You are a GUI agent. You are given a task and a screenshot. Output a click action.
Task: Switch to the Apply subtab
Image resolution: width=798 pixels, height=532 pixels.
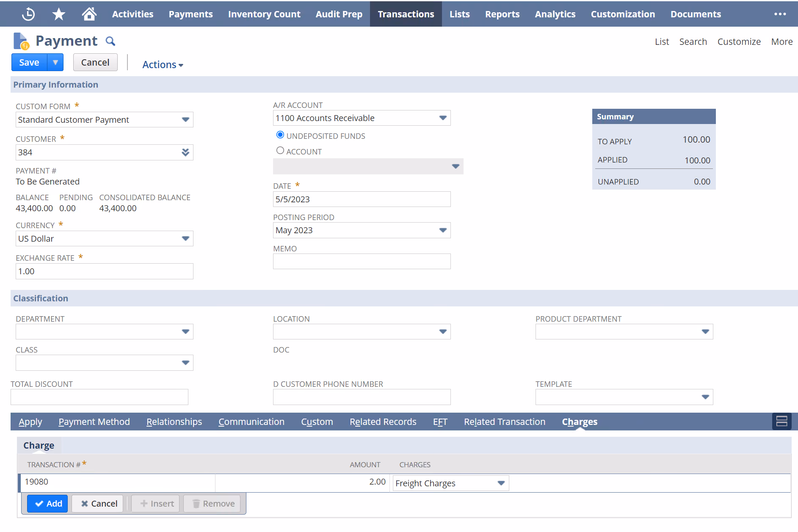tap(30, 422)
